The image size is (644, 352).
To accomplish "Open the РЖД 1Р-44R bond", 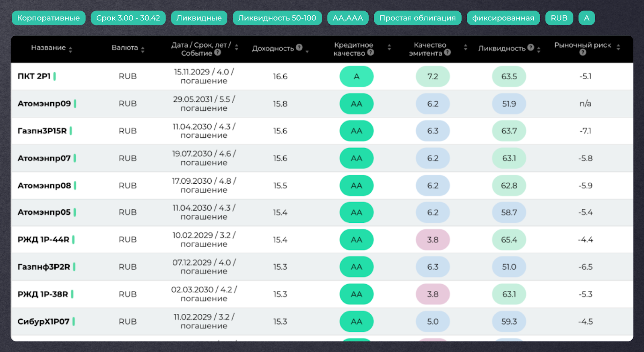I will (43, 240).
